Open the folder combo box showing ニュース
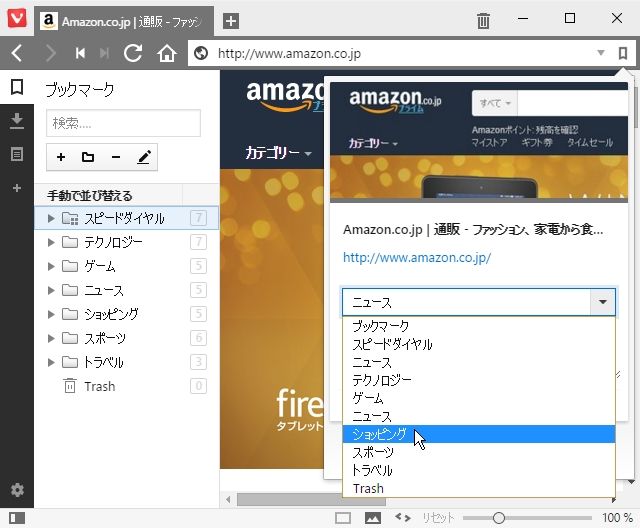The image size is (640, 528). pos(478,302)
